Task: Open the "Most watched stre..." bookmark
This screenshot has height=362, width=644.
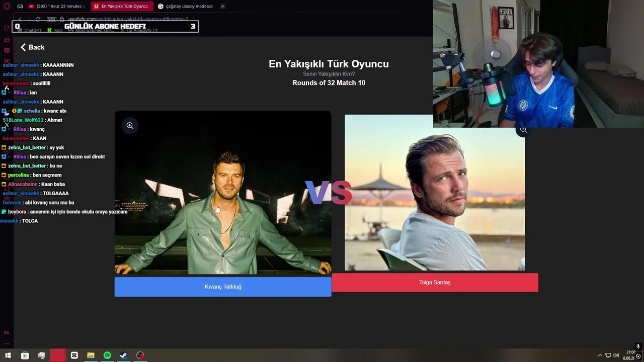Action: [92, 30]
